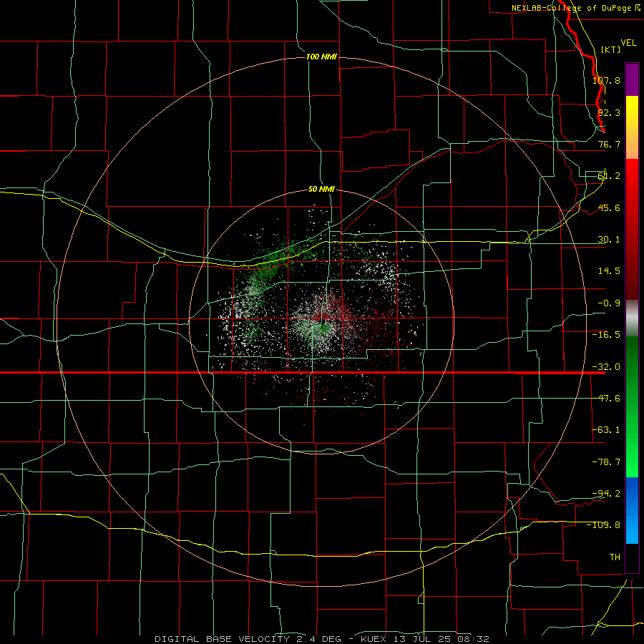Click the -78.7 legend value
The width and height of the screenshot is (644, 644).
click(x=606, y=462)
